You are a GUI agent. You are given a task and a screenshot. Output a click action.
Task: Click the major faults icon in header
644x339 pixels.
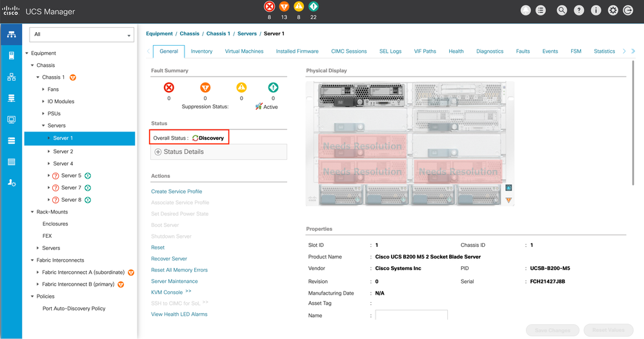pyautogui.click(x=284, y=6)
